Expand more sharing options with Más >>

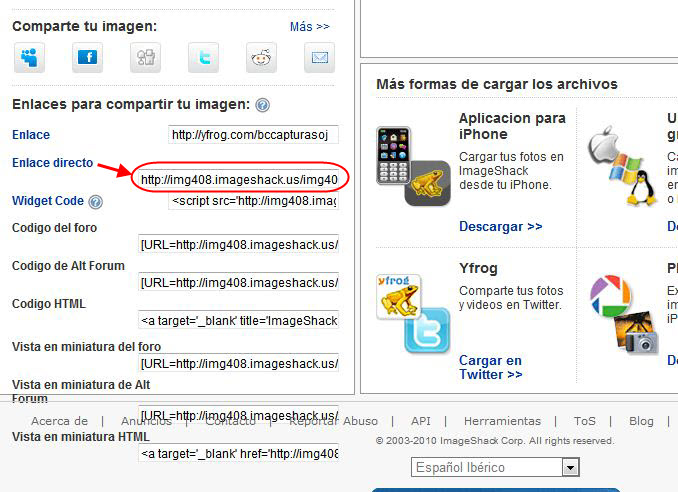[309, 26]
